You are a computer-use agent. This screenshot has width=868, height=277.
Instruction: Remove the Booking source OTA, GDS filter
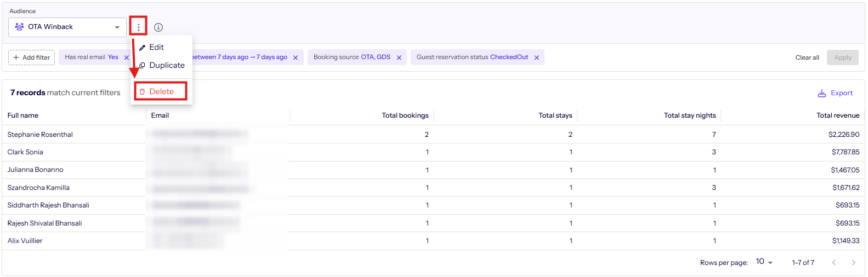[399, 57]
